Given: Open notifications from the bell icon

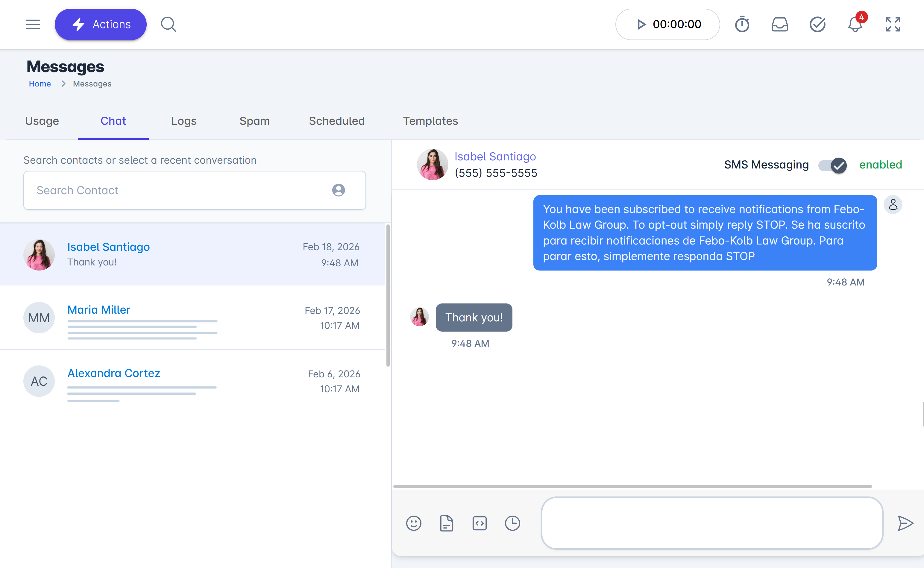Looking at the screenshot, I should coord(855,25).
